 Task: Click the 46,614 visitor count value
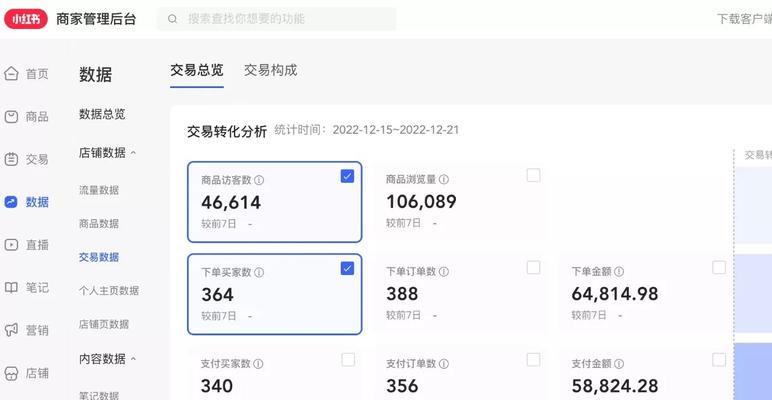click(231, 202)
